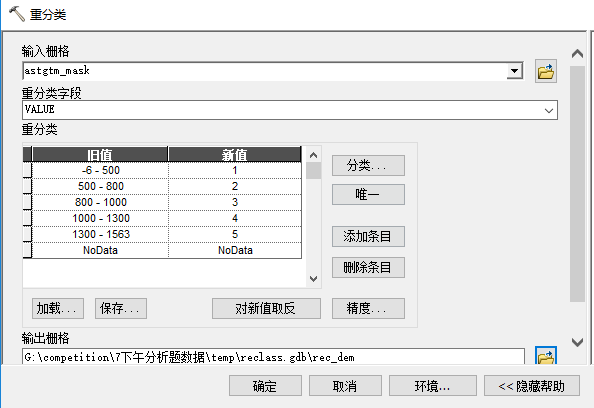Expand the astgtm_mask input raster dropdown
This screenshot has height=408, width=594.
coord(514,71)
